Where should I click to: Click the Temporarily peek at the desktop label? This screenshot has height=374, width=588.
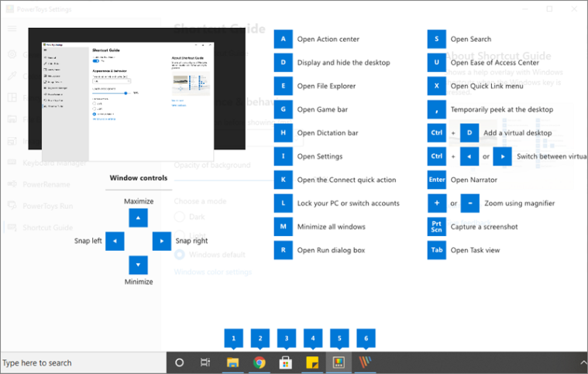point(502,109)
